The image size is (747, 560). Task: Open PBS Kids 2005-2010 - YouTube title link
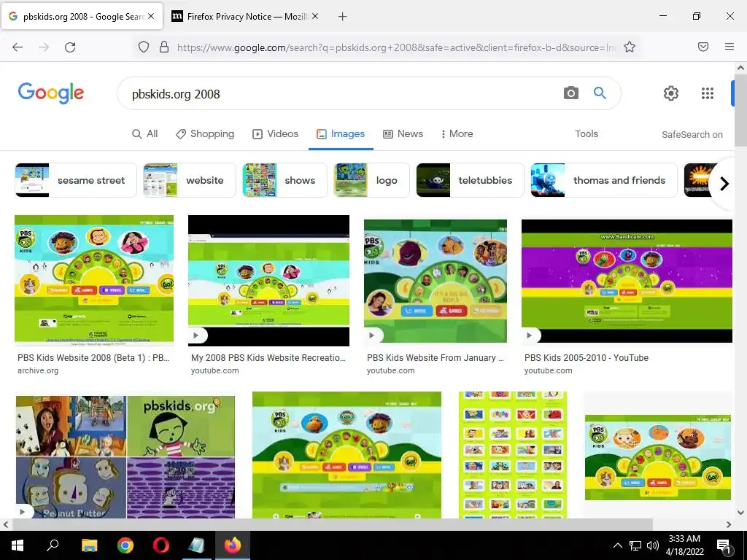[587, 357]
